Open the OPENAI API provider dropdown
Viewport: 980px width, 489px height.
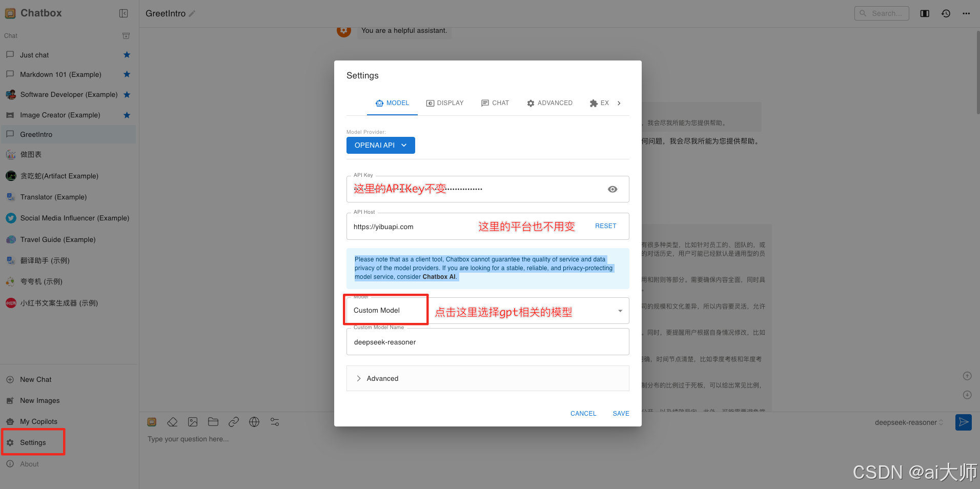tap(381, 145)
